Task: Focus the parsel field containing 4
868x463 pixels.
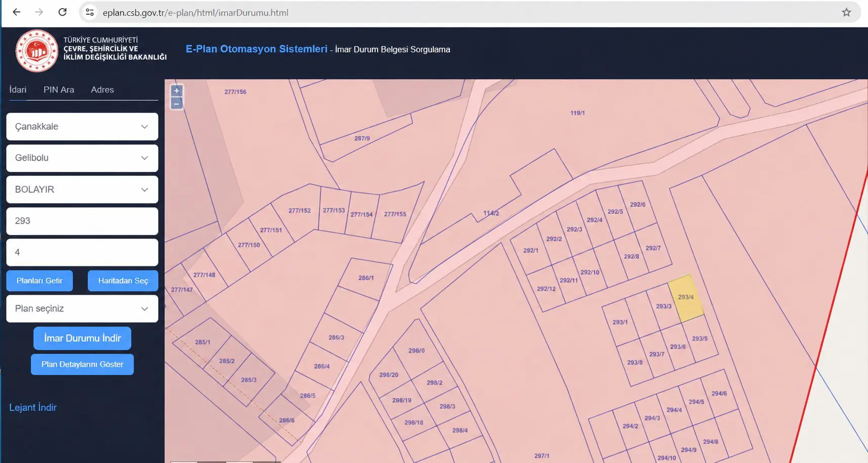Action: 82,252
